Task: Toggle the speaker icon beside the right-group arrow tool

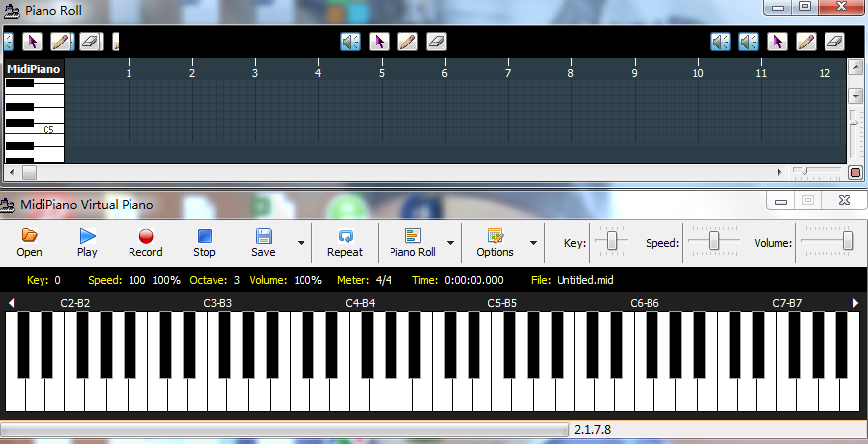Action: point(748,42)
